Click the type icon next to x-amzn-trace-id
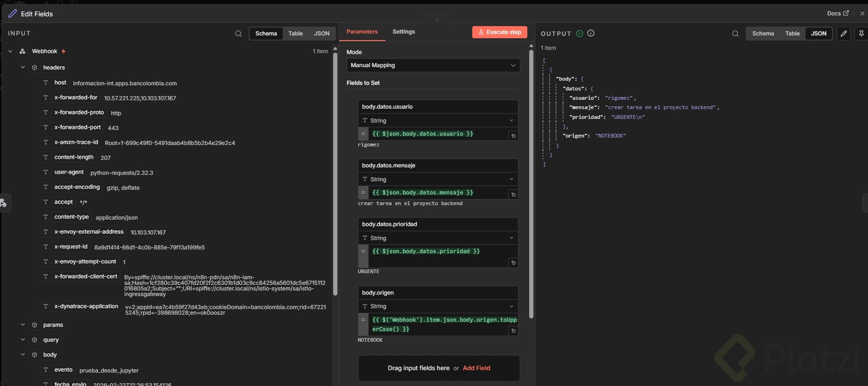This screenshot has width=868, height=386. [x=46, y=142]
